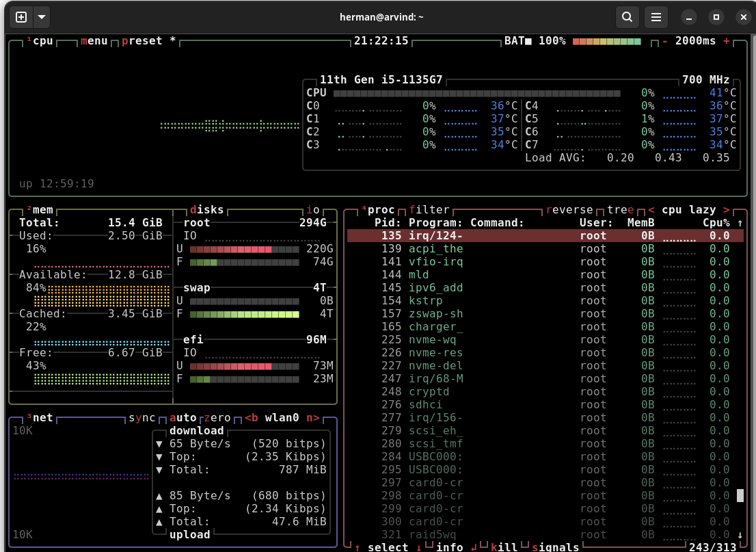Toggle the proc box label

coord(377,210)
